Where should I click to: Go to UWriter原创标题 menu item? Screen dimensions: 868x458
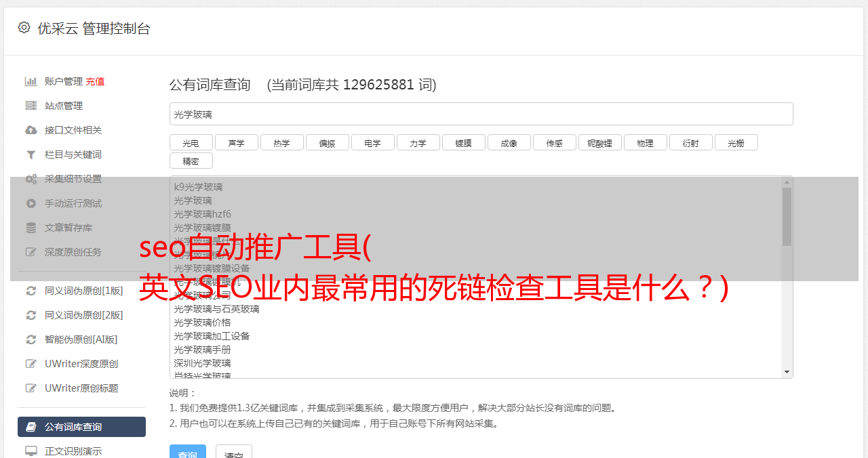coord(81,388)
